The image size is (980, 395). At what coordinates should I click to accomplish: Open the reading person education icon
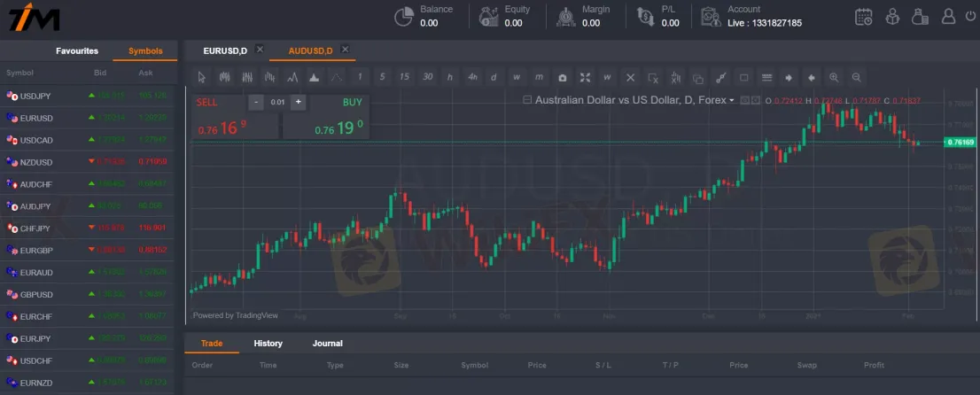892,16
